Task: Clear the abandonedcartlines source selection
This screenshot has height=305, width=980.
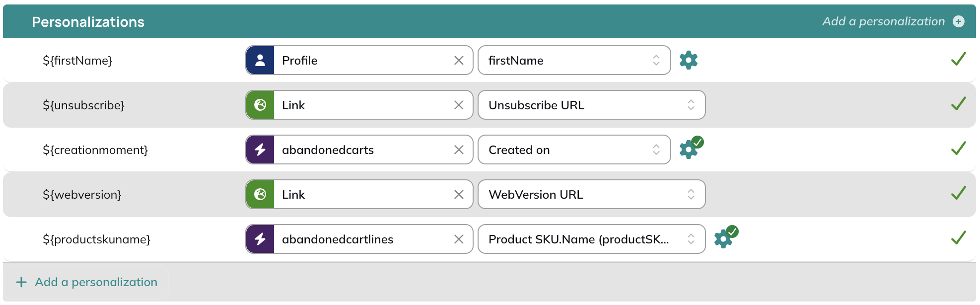Action: 459,239
